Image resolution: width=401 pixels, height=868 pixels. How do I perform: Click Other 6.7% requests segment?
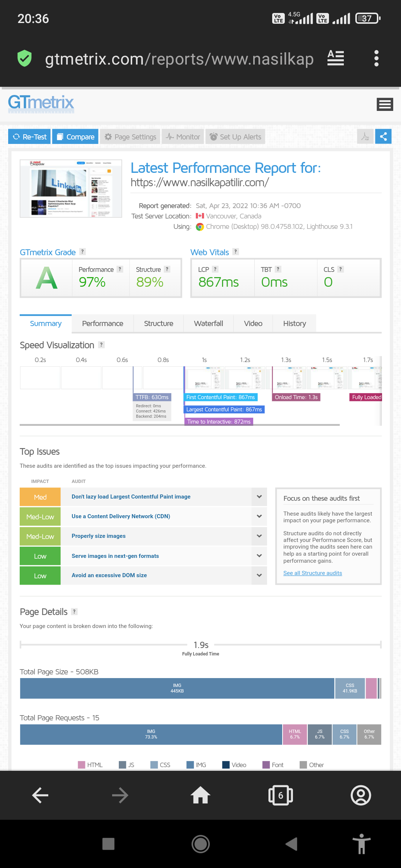click(369, 734)
